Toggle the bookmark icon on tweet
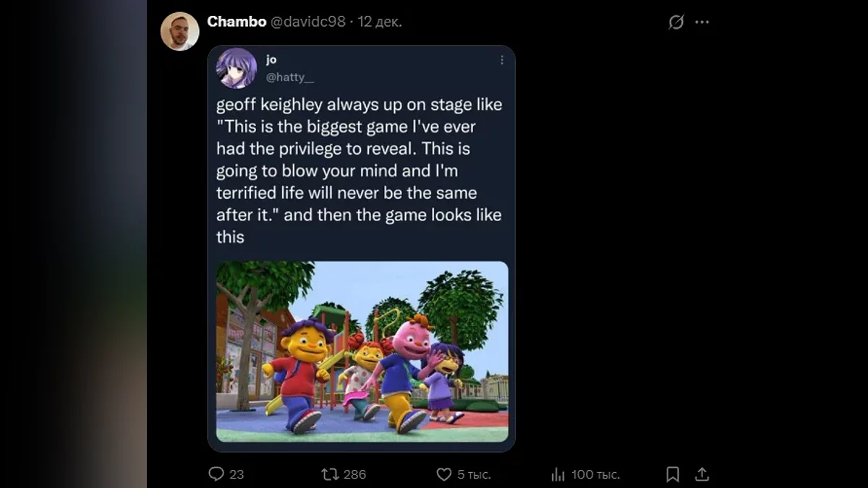 click(672, 474)
